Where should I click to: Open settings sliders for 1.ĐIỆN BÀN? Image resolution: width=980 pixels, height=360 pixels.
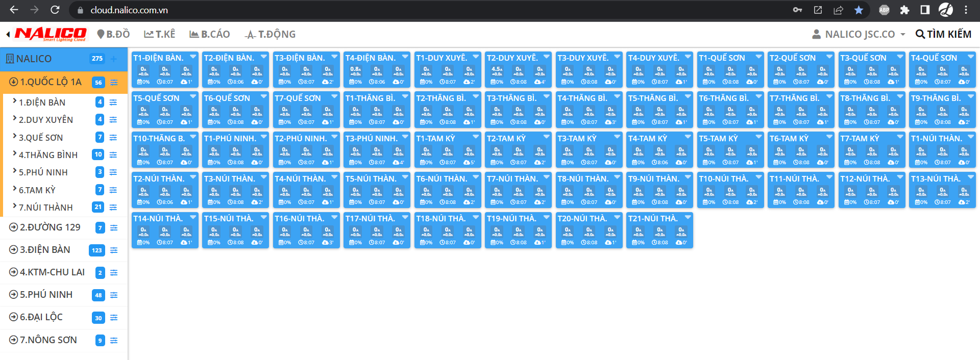(113, 102)
